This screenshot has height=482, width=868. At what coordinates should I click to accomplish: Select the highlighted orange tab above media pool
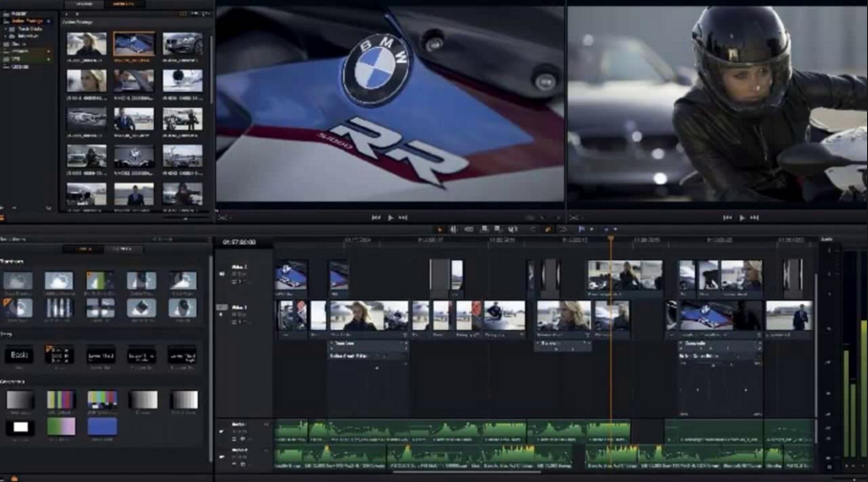[123, 4]
